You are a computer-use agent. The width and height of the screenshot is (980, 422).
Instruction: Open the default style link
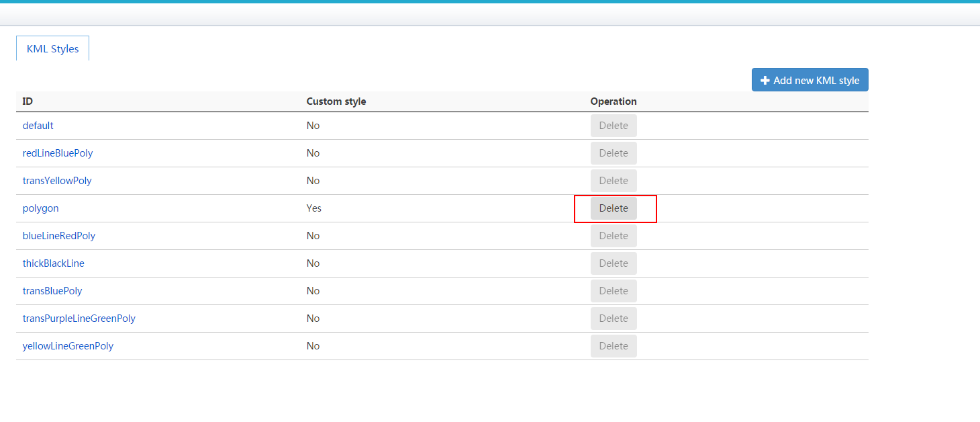pos(38,126)
